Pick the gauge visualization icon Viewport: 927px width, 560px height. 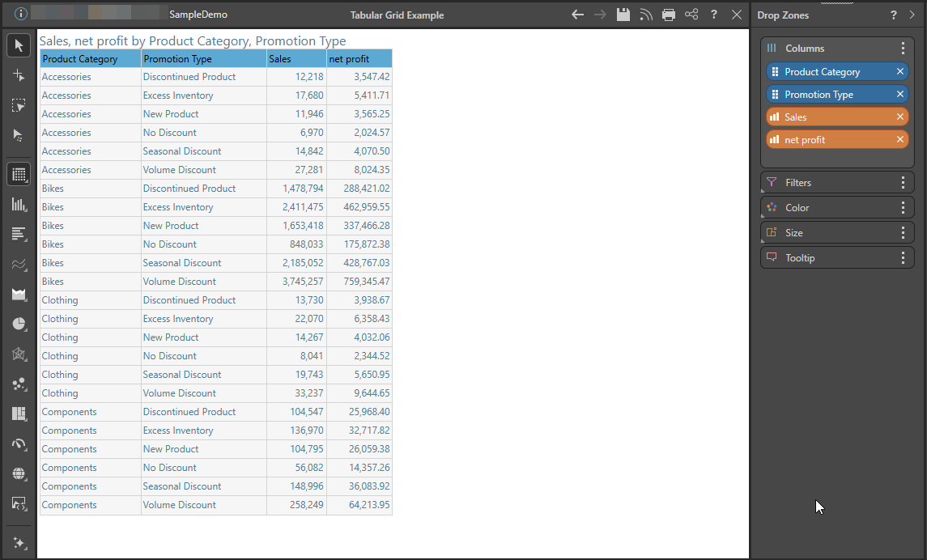point(19,443)
